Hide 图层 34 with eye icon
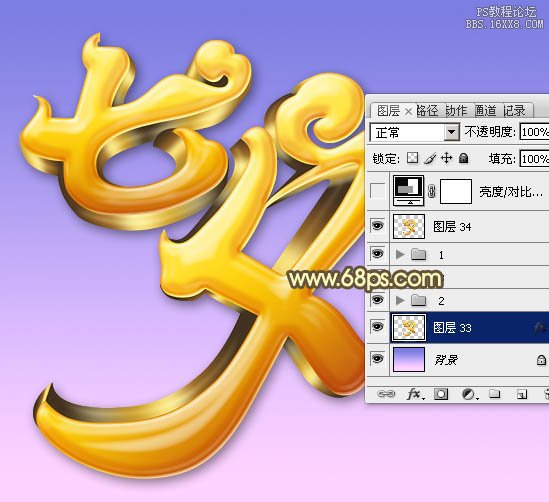Viewport: 549px width, 502px height. 377,225
